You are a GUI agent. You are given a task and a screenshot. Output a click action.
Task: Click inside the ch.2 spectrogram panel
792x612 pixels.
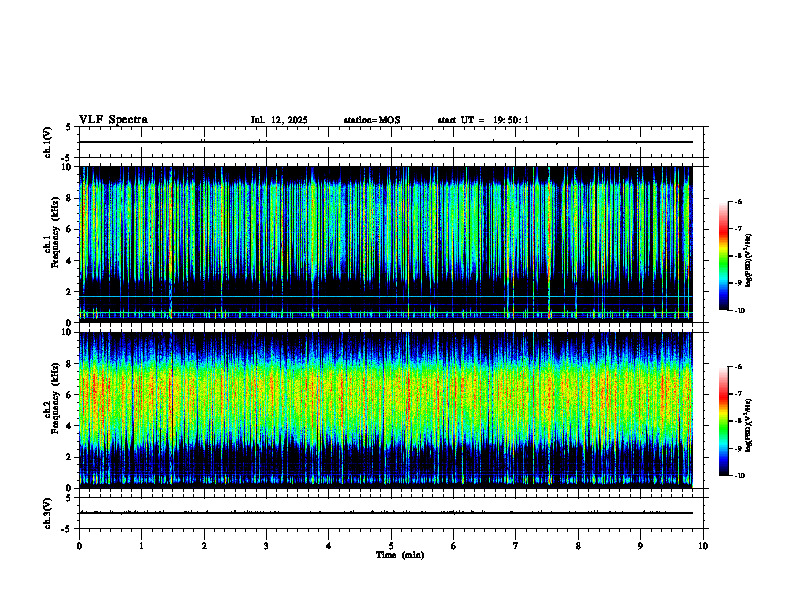tap(391, 410)
